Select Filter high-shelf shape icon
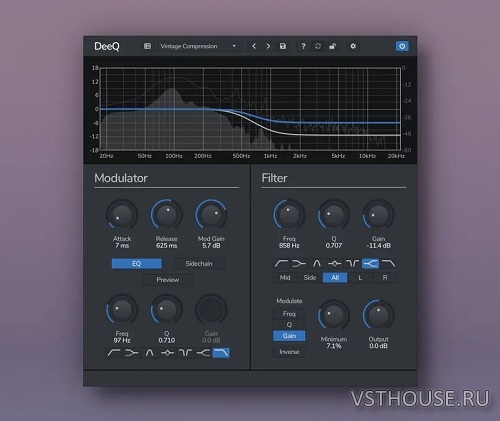The image size is (500, 421). tap(371, 264)
